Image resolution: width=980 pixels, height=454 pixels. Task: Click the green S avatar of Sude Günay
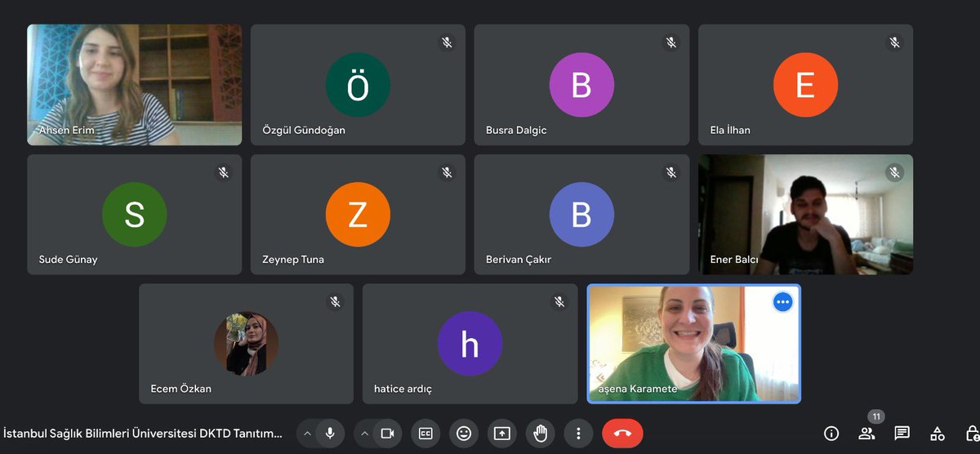135,215
